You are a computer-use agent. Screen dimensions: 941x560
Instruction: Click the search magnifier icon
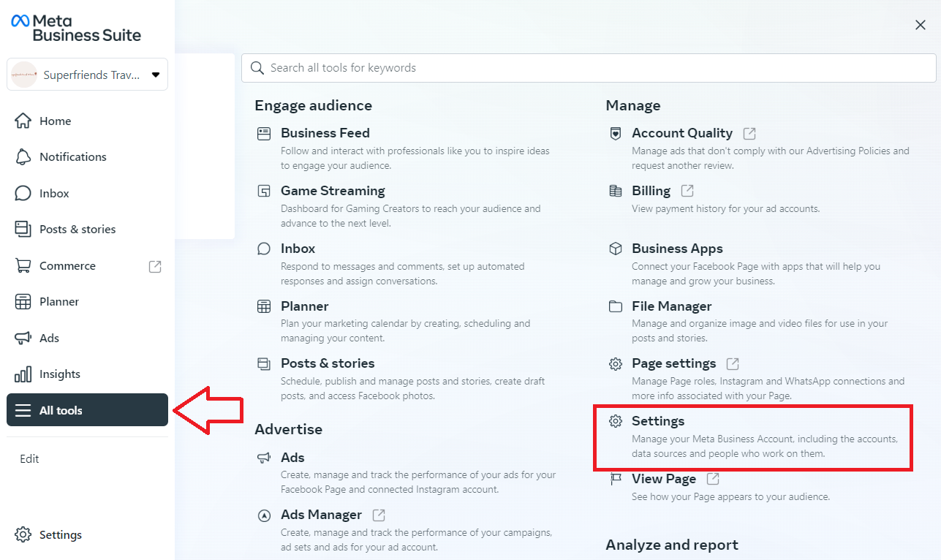pos(257,68)
